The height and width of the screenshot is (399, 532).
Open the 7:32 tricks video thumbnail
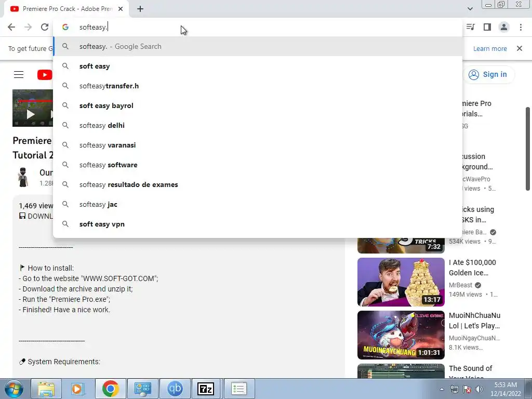click(401, 245)
